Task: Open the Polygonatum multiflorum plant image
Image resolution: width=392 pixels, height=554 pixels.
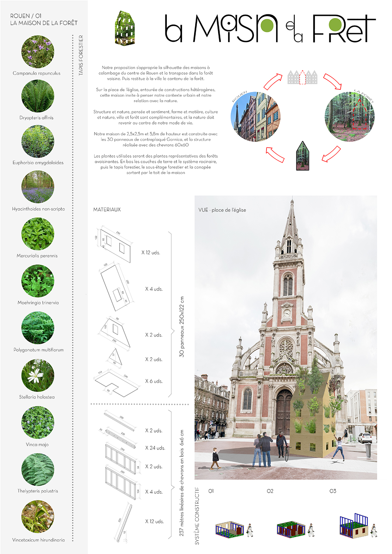Action: 38,328
